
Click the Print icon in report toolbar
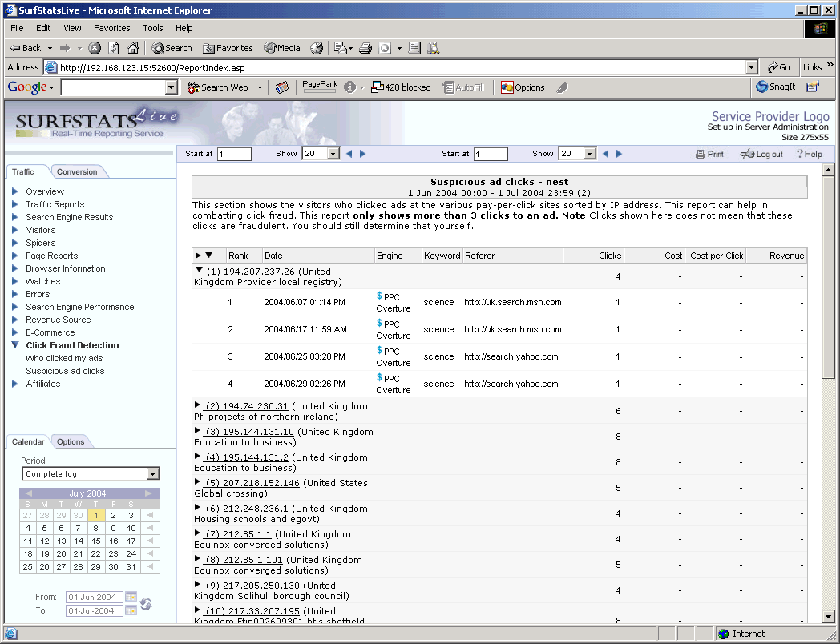[x=701, y=154]
